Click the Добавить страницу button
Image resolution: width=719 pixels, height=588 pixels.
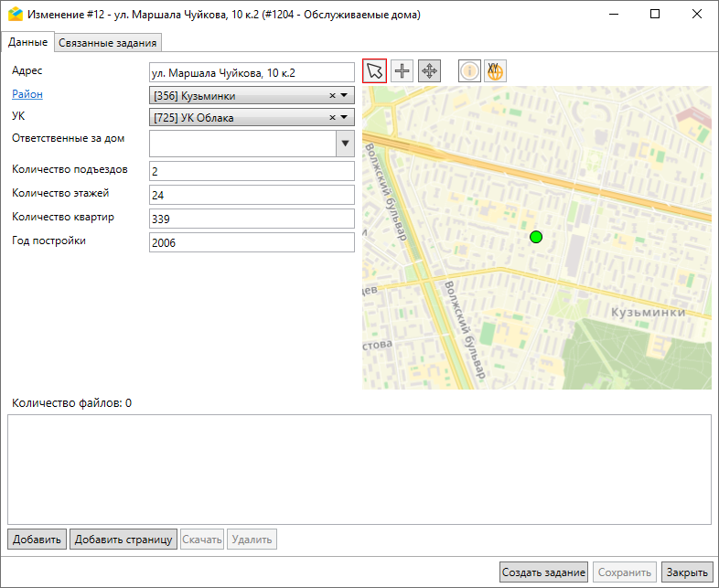(123, 540)
